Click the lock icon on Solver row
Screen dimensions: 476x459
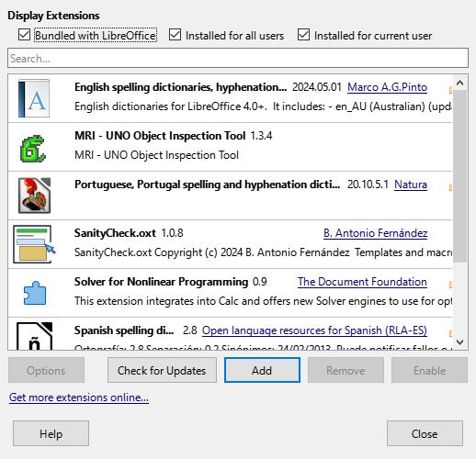(x=450, y=285)
